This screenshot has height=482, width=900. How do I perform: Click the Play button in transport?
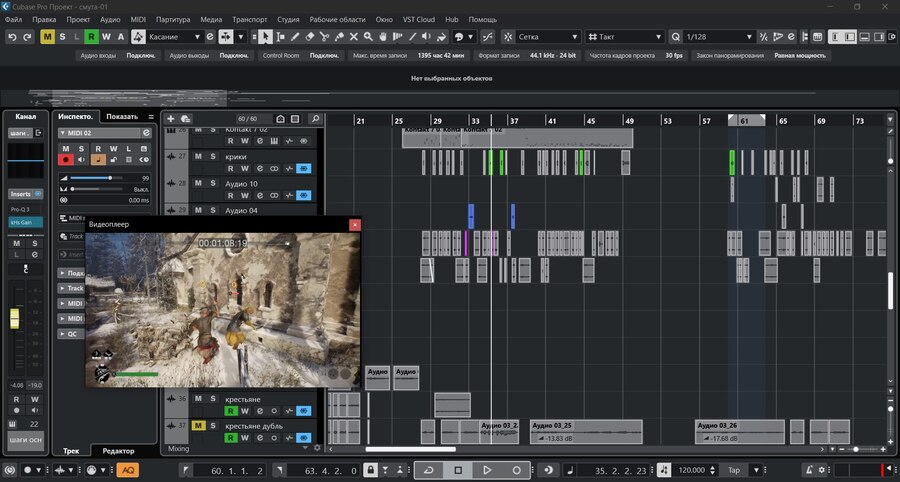[487, 470]
